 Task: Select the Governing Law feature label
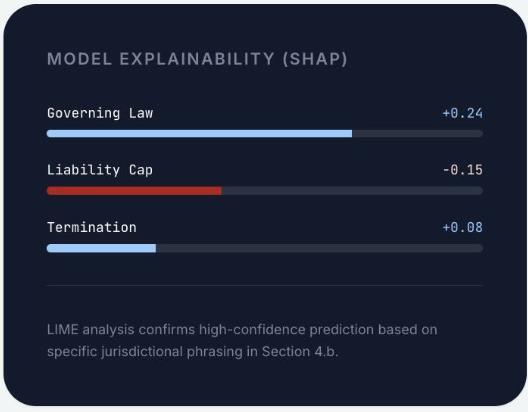click(100, 113)
